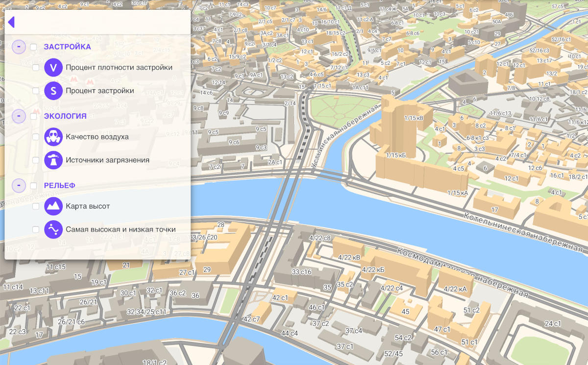Click building labeled 11 с15
Screen dimensions: 588x365
click(56, 267)
